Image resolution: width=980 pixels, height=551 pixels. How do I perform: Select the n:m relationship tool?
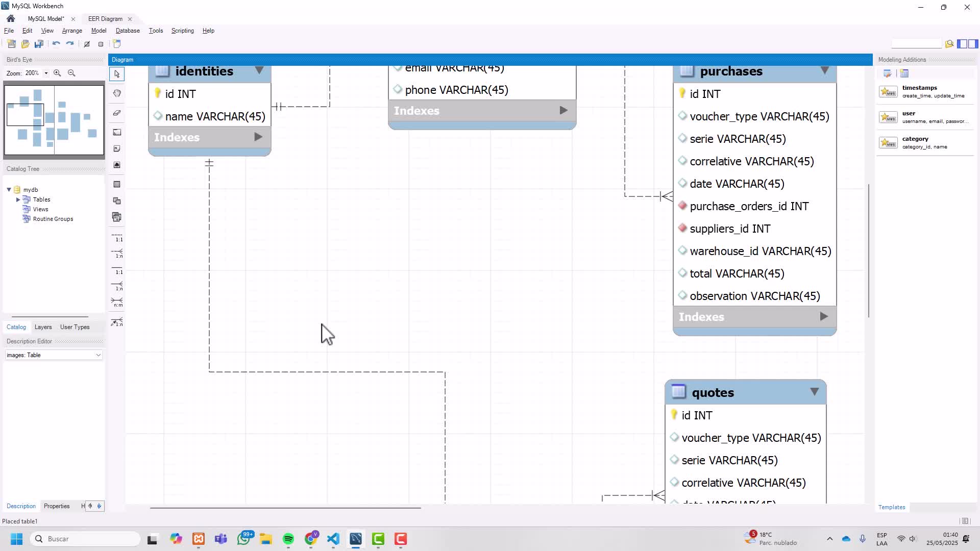[x=117, y=303]
